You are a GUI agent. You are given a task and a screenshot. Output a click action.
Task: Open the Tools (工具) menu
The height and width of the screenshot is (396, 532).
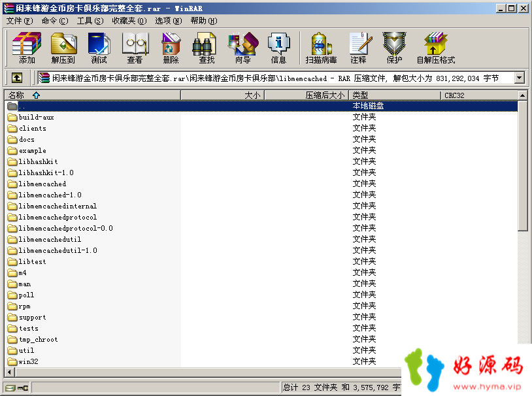coord(90,21)
